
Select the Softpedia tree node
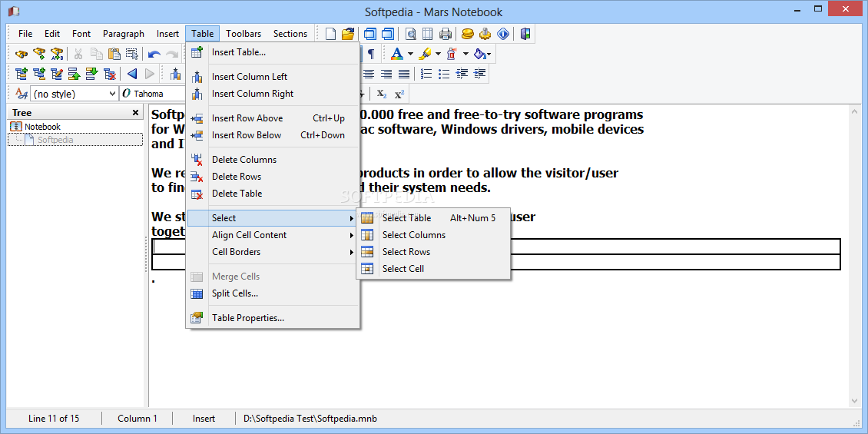point(55,140)
